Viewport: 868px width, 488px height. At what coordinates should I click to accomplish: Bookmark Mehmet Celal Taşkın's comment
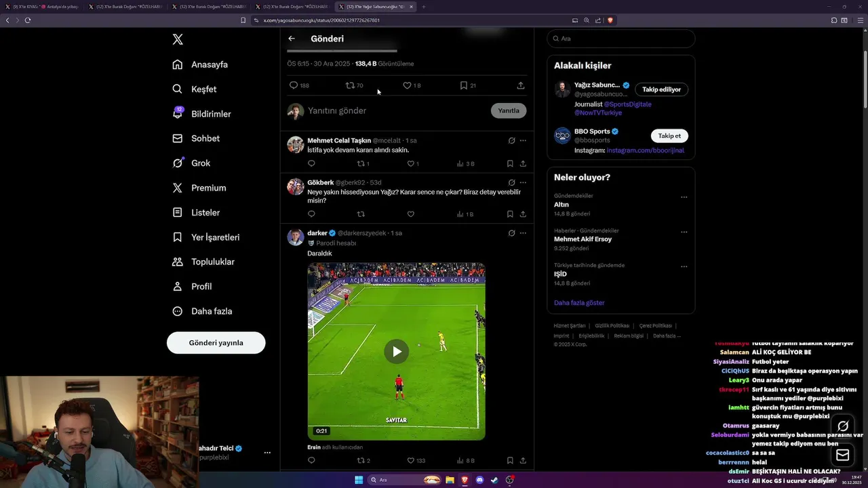(510, 164)
